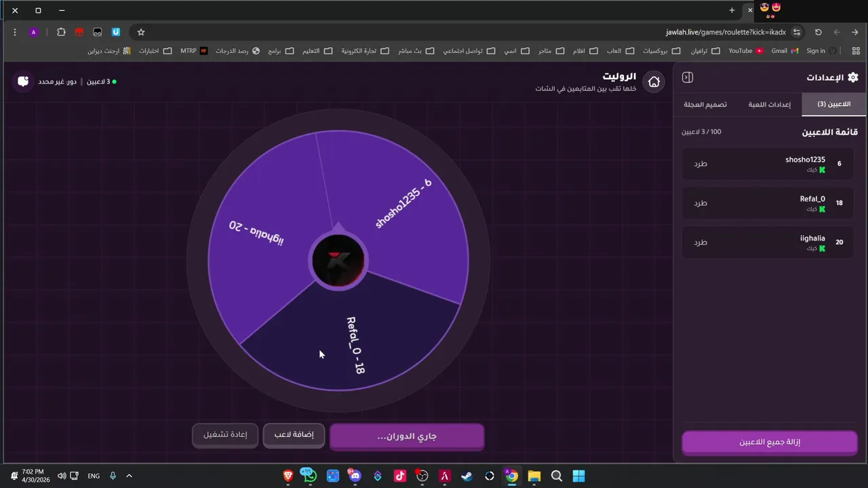
Task: Switch to the إعدادات اللعبة tab
Action: tap(770, 104)
